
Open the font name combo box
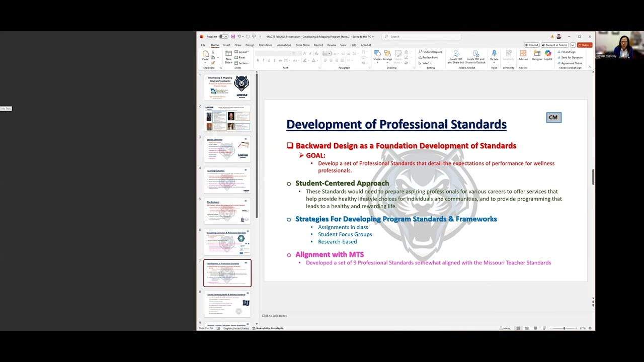274,53
